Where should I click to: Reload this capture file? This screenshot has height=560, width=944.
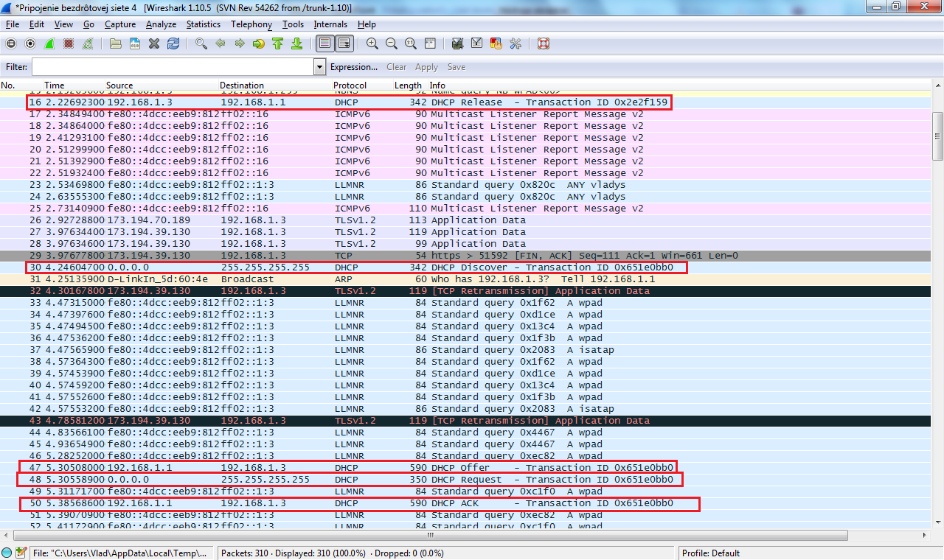click(x=173, y=43)
